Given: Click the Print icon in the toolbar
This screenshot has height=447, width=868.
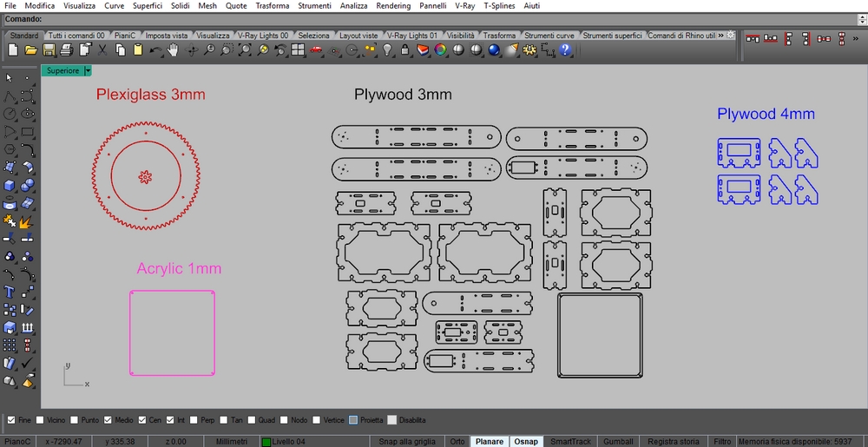Looking at the screenshot, I should point(68,50).
